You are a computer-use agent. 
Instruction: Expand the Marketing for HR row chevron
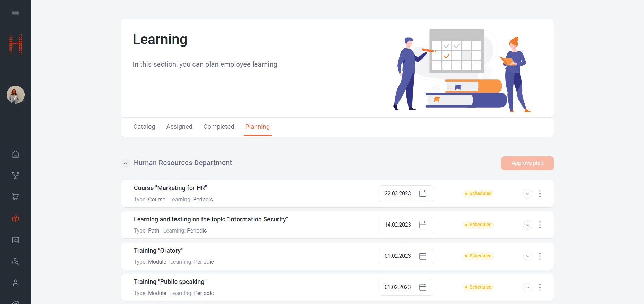point(527,194)
